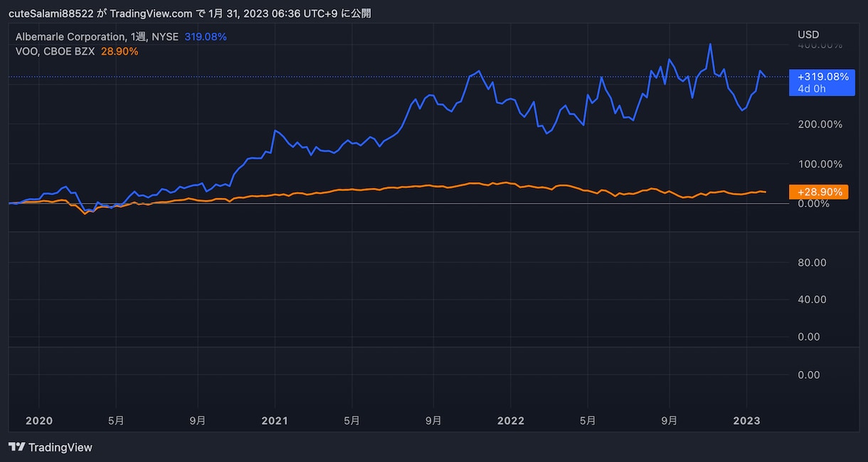Viewport: 868px width, 462px height.
Task: Click the 100.00% axis label
Action: click(x=819, y=164)
